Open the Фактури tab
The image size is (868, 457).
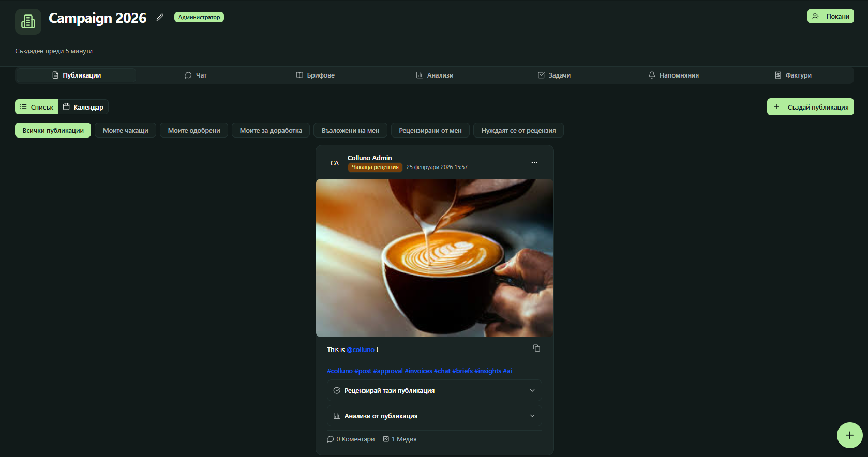click(x=793, y=75)
